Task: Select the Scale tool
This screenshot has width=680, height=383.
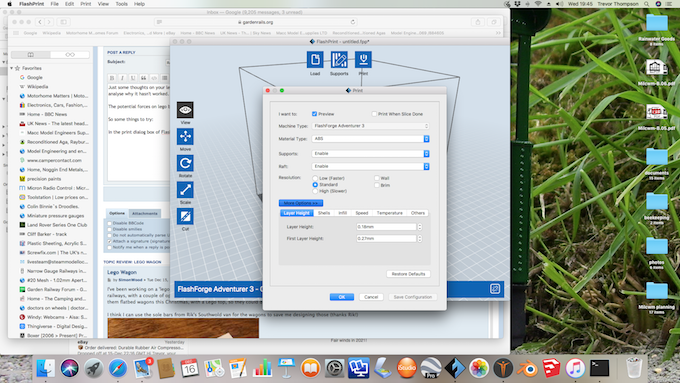Action: coord(185,190)
